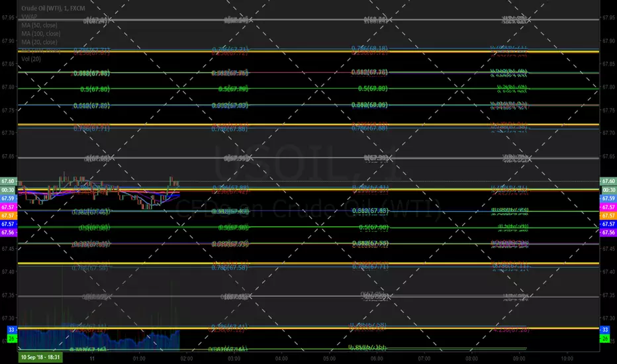The image size is (617, 364).
Task: Select the VWAP indicator legend entry
Action: [29, 17]
